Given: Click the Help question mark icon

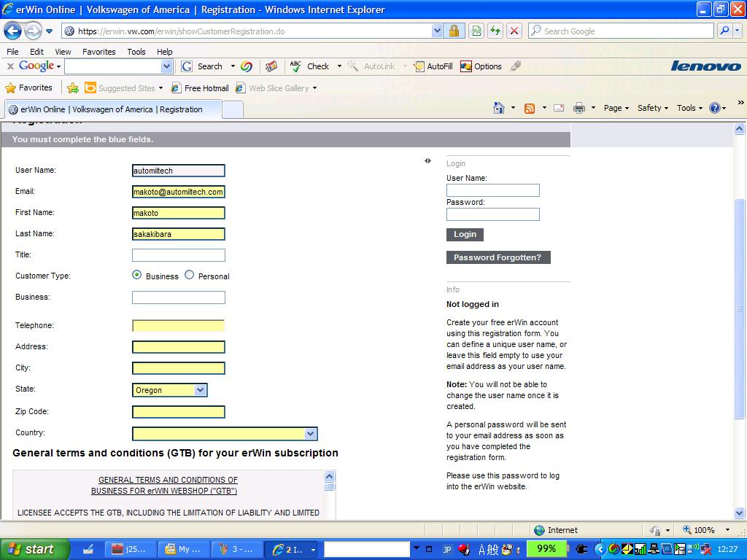Looking at the screenshot, I should coord(715,108).
